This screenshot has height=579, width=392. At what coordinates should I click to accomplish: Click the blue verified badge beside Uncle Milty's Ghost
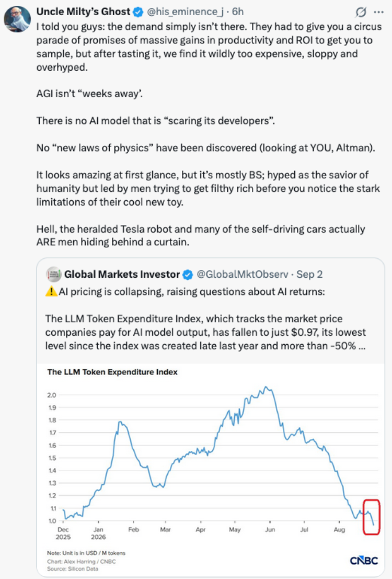click(138, 12)
